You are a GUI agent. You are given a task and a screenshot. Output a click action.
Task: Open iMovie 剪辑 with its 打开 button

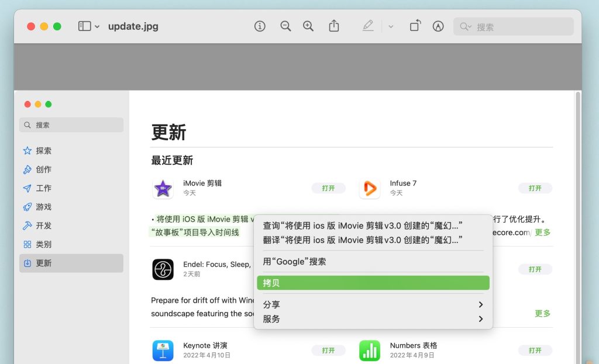(328, 188)
